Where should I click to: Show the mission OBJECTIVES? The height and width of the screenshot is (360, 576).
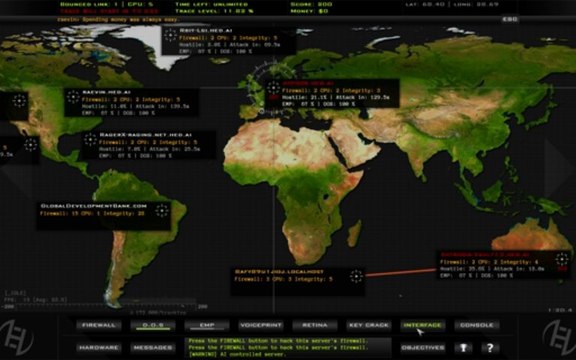click(x=423, y=348)
